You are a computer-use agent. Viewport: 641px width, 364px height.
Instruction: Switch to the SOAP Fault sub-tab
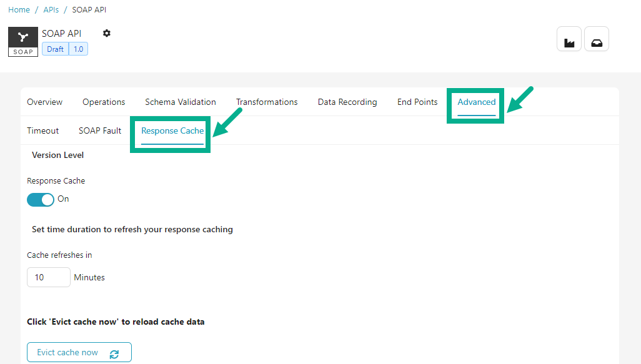tap(100, 130)
